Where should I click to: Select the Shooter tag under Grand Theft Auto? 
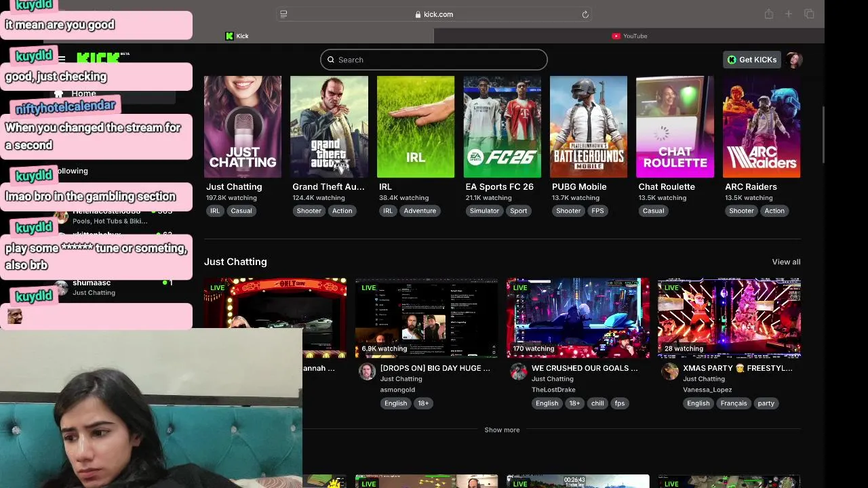[309, 211]
